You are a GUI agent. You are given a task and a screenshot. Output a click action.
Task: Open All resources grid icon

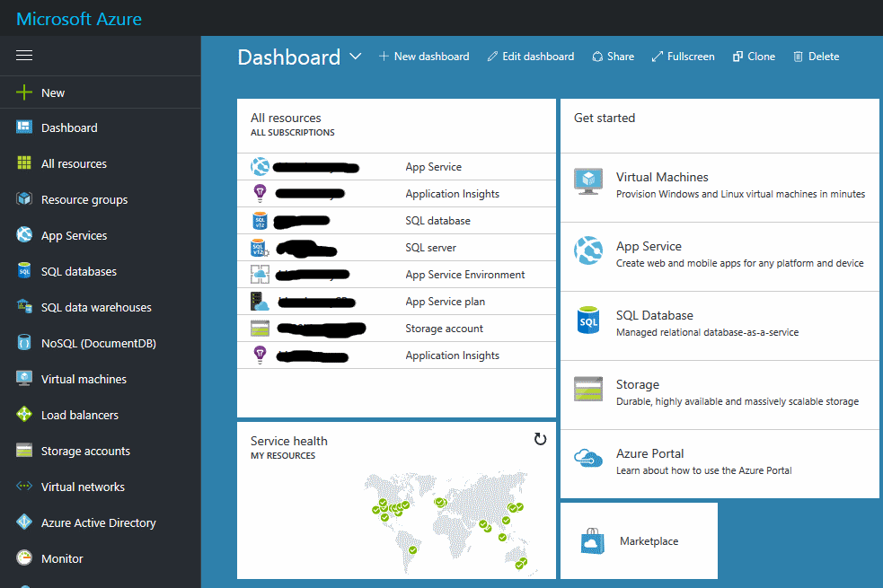24,163
